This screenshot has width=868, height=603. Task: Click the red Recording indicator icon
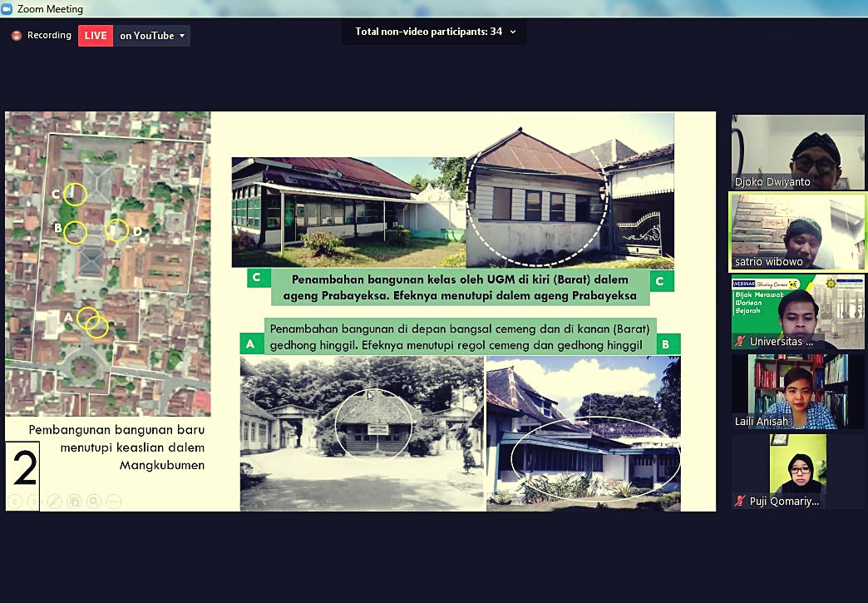(x=17, y=36)
